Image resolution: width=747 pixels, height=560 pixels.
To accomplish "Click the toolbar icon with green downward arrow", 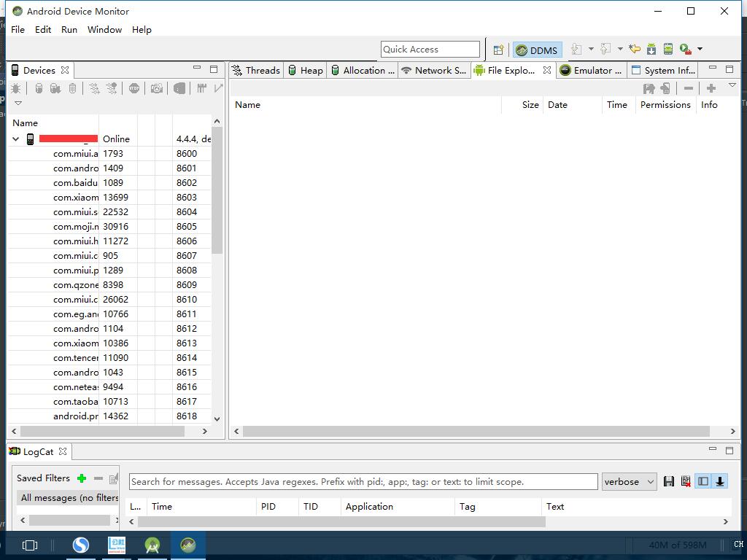I will click(x=576, y=49).
